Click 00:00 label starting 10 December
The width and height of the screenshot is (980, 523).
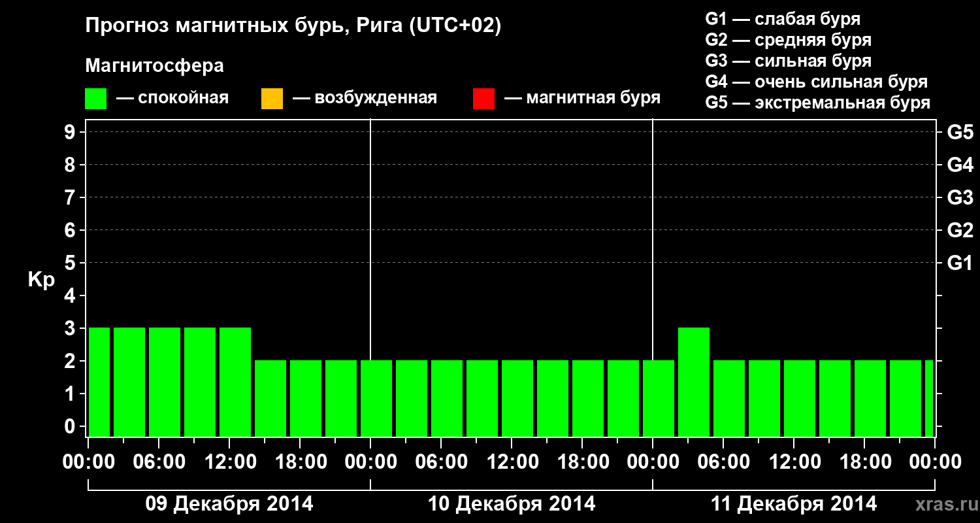point(370,462)
